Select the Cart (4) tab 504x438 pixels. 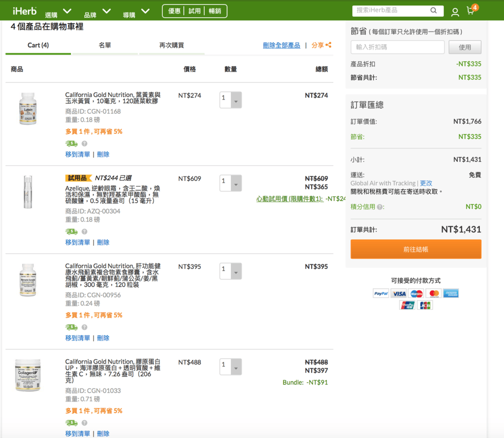point(38,45)
